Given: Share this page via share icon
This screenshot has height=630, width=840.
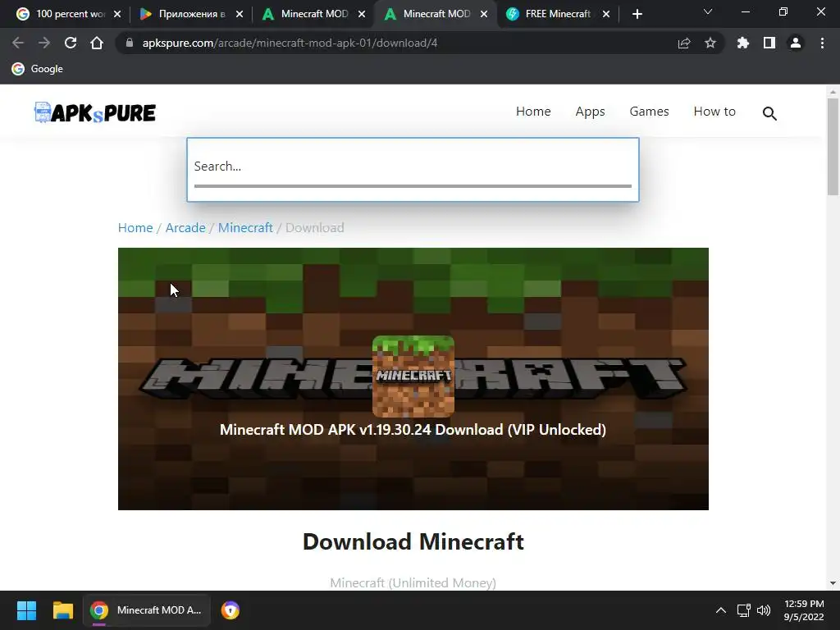Looking at the screenshot, I should [684, 43].
